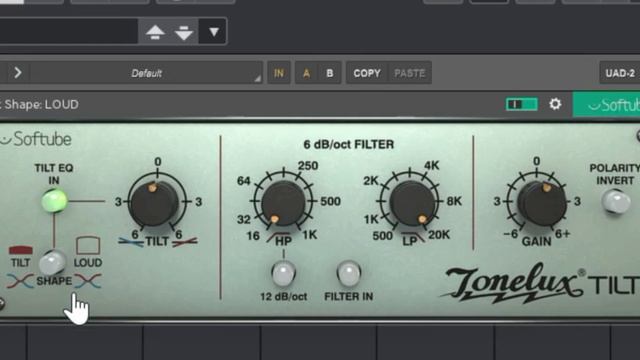Toggle the POLARITY INVERT button
Screen dimensions: 640x360
[616, 201]
